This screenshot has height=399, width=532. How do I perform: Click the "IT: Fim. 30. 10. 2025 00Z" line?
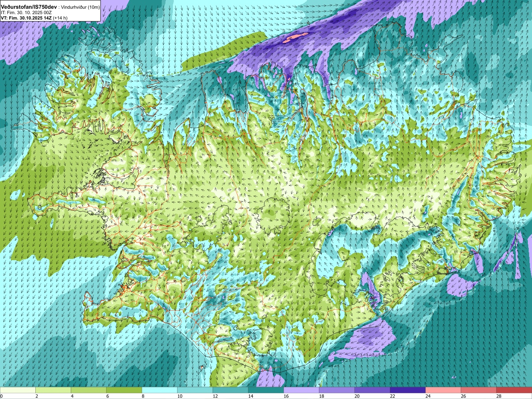tap(26, 13)
